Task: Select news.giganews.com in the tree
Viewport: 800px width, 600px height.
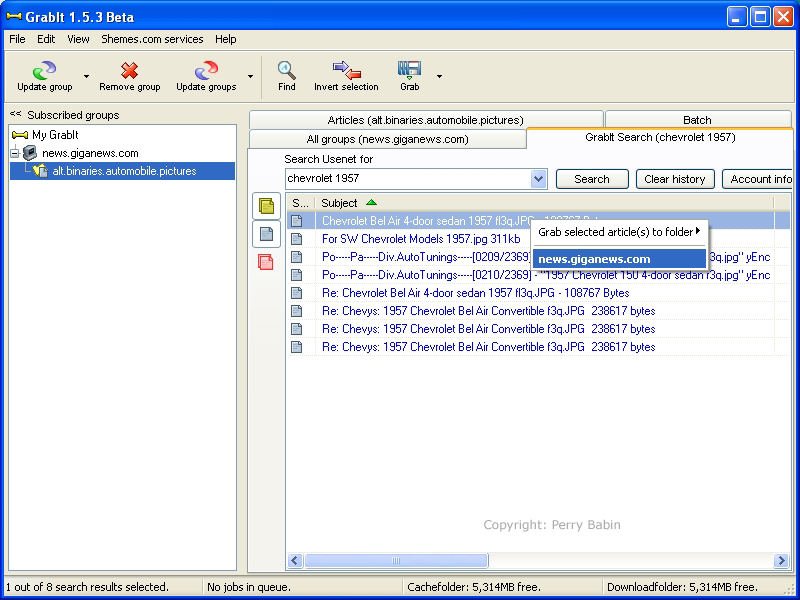Action: (x=90, y=153)
